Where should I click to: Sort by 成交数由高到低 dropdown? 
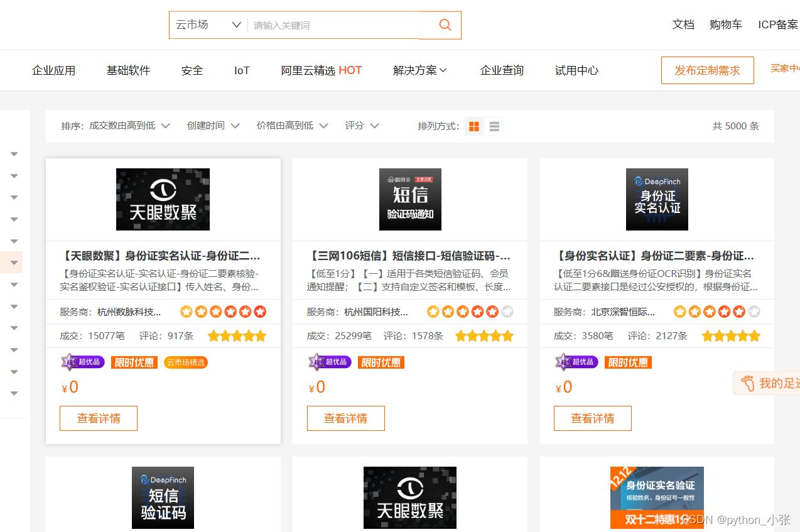129,126
